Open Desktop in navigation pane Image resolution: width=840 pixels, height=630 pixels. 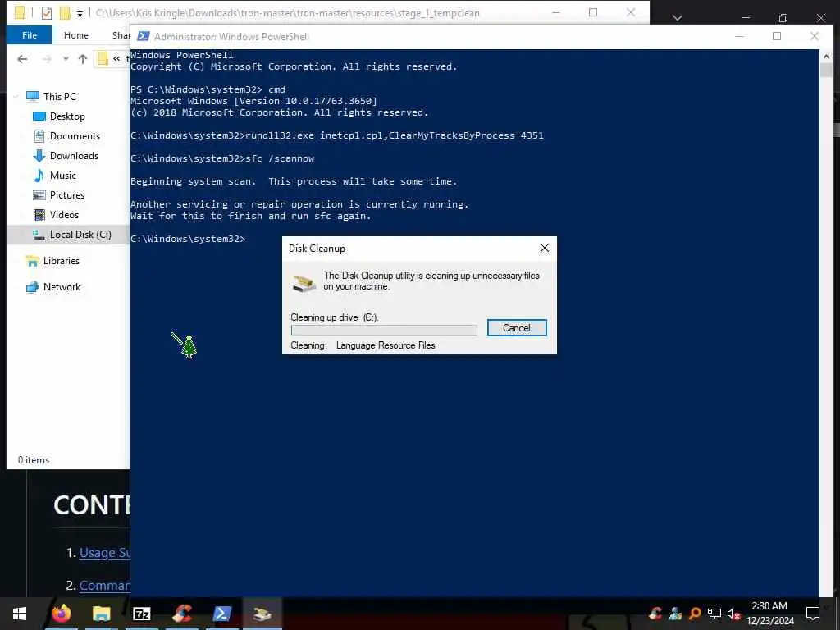[x=67, y=116]
